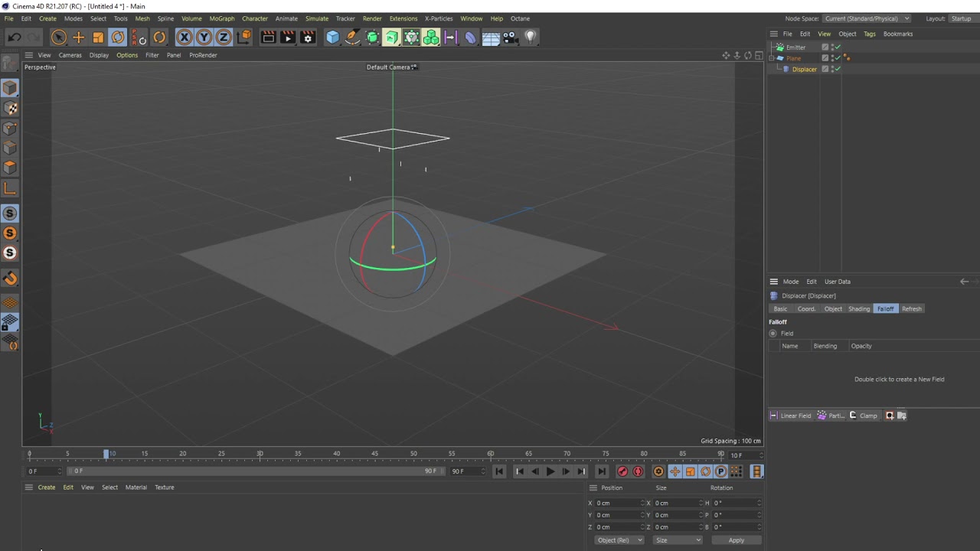Screen dimensions: 980x551
Task: Open Simulate menu in menu bar
Action: 317,18
